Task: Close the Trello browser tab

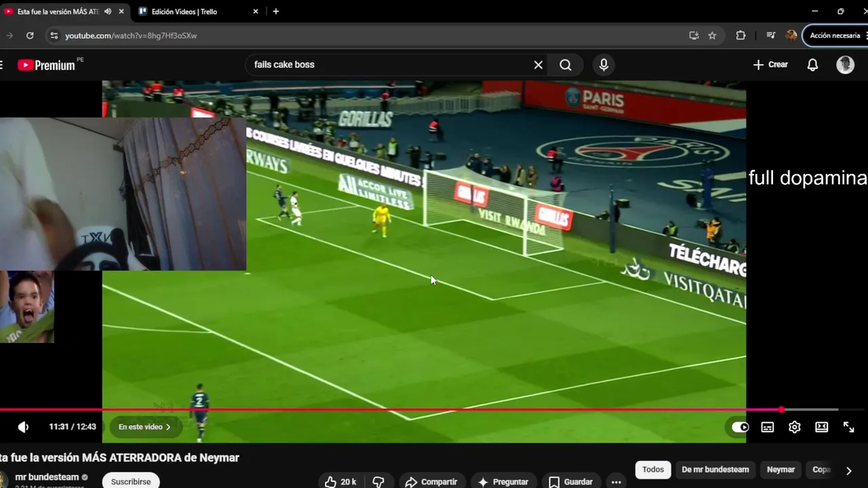Action: 256,12
